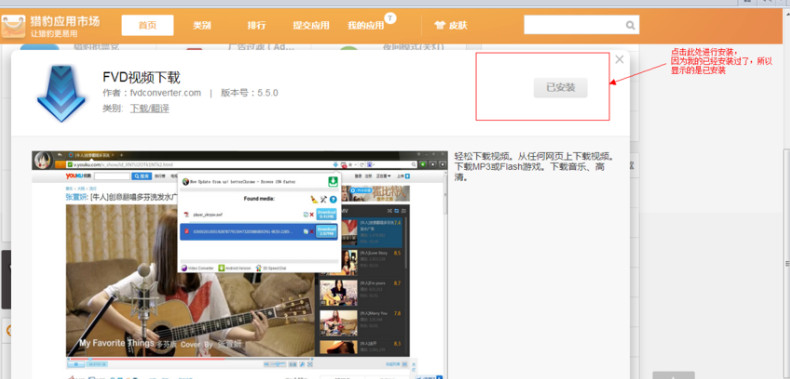Open the 下载/翻译 category link
This screenshot has width=790, height=379.
click(150, 108)
